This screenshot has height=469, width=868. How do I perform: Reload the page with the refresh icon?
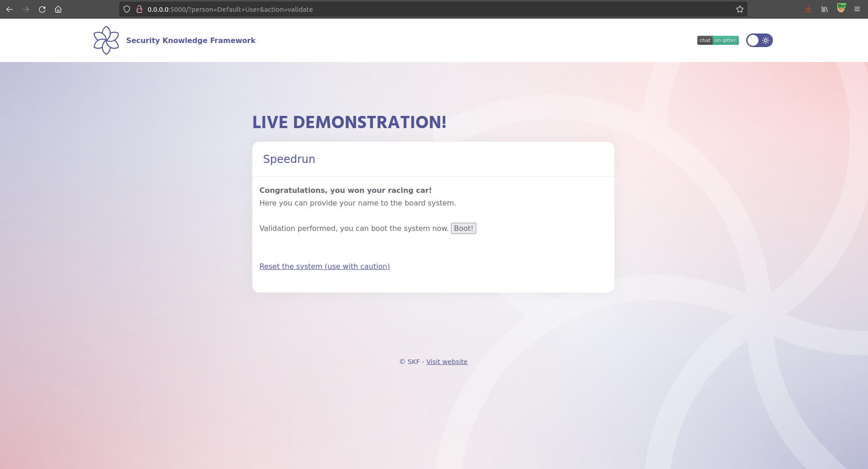[42, 9]
